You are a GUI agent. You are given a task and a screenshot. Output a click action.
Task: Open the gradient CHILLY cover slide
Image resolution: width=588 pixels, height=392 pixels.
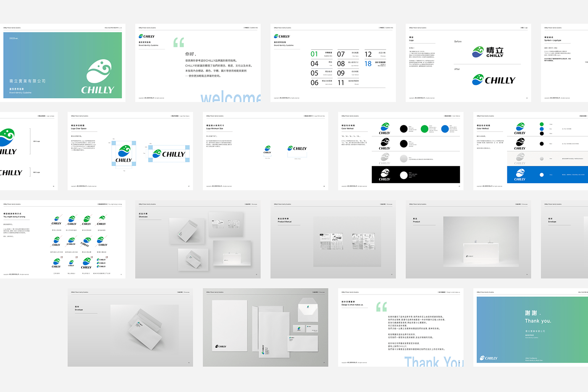(x=63, y=63)
